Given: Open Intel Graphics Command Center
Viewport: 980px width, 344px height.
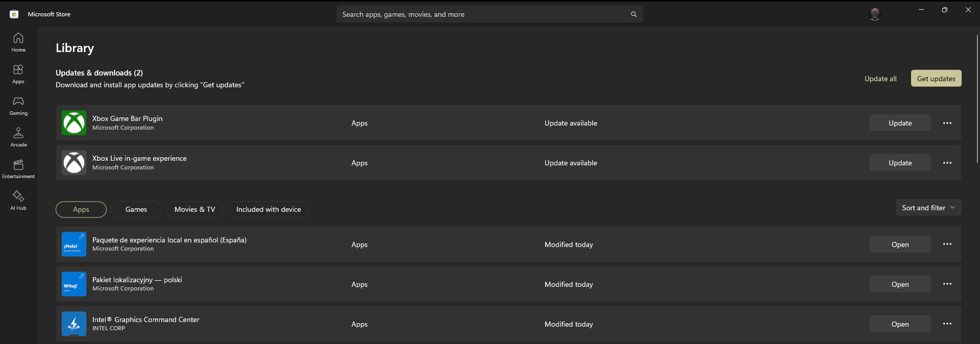Looking at the screenshot, I should 900,324.
